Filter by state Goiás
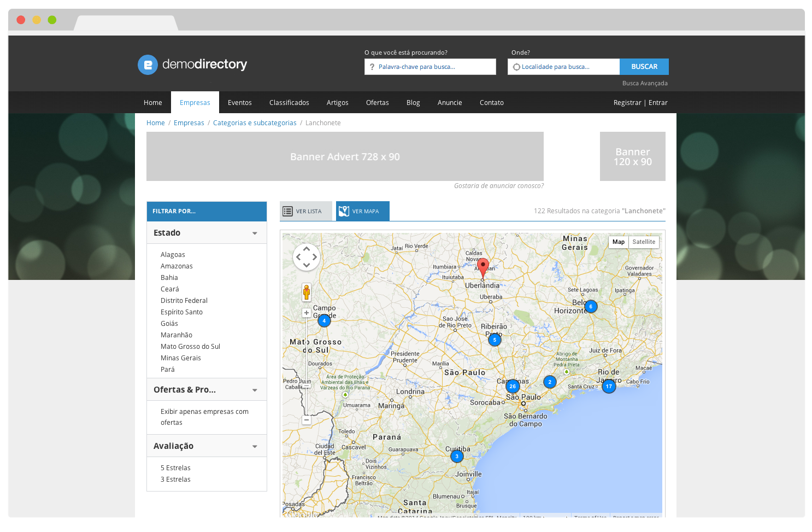Screen dimensions: 812x532 pyautogui.click(x=169, y=324)
